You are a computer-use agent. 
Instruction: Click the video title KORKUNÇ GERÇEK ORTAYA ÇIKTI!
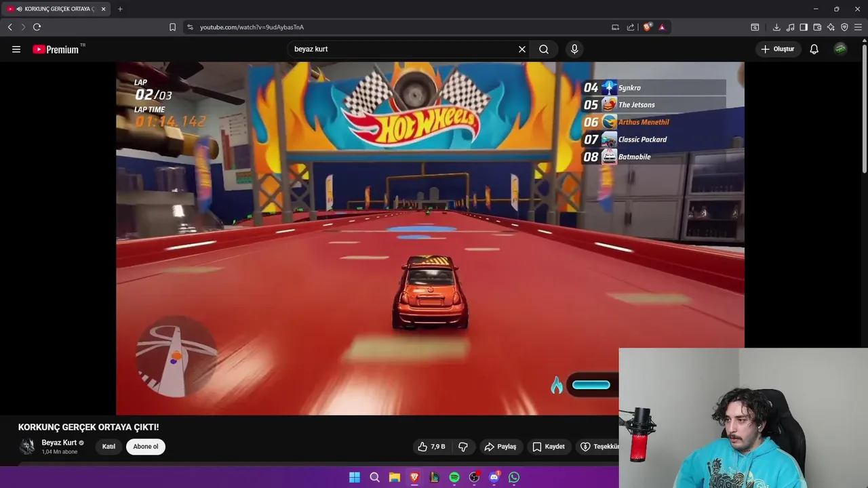89,427
